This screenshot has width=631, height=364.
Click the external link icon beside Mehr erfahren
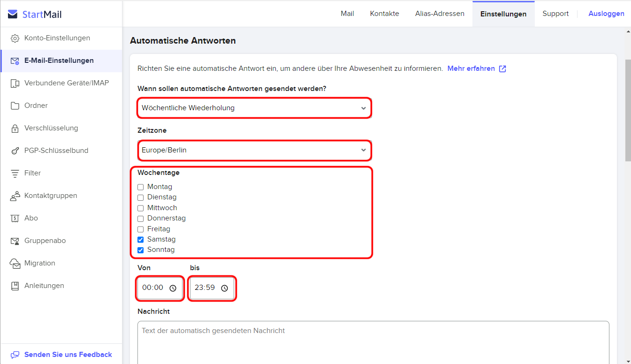[502, 69]
